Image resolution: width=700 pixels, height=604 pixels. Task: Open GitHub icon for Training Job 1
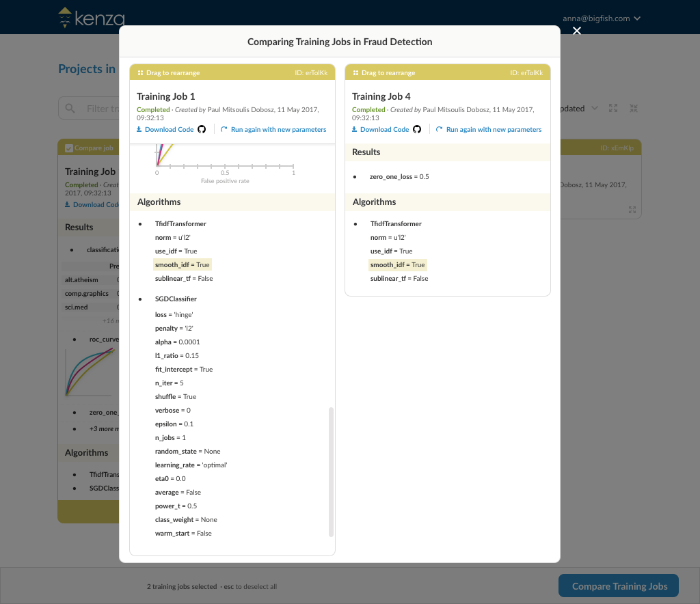tap(202, 129)
